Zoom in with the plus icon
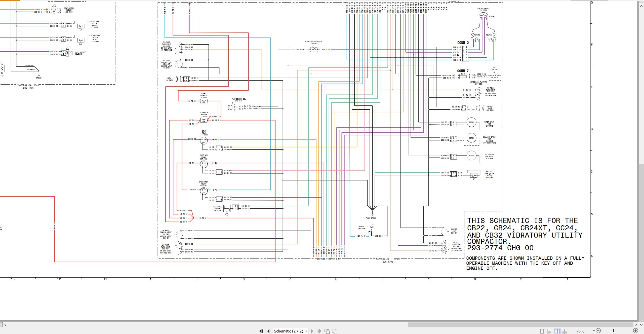The height and width of the screenshot is (334, 644). click(635, 331)
